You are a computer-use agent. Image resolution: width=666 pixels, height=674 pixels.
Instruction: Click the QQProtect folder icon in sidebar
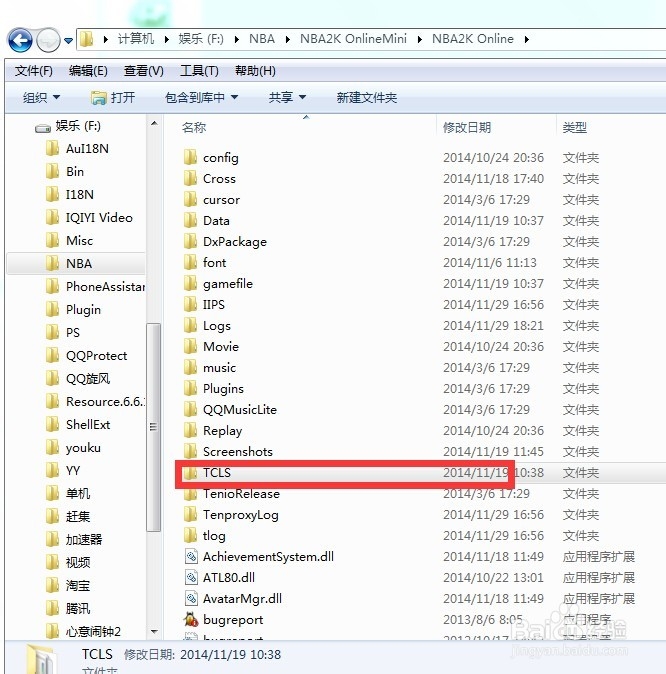tap(52, 355)
